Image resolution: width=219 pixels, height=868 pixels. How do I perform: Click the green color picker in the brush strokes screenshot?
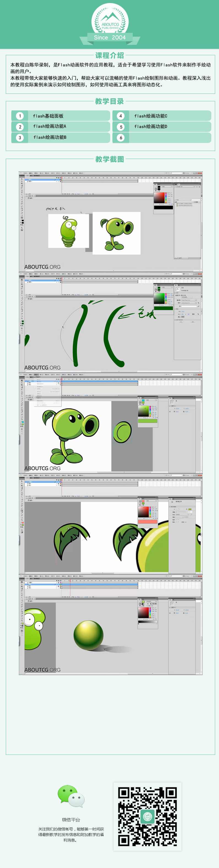159,298
